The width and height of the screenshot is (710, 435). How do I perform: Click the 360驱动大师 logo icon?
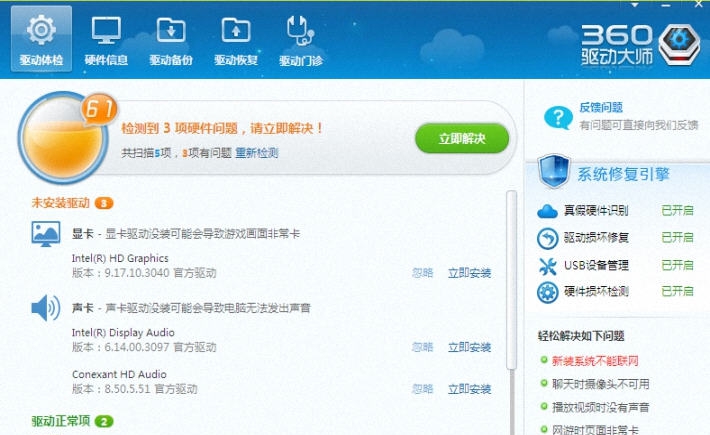pos(679,44)
